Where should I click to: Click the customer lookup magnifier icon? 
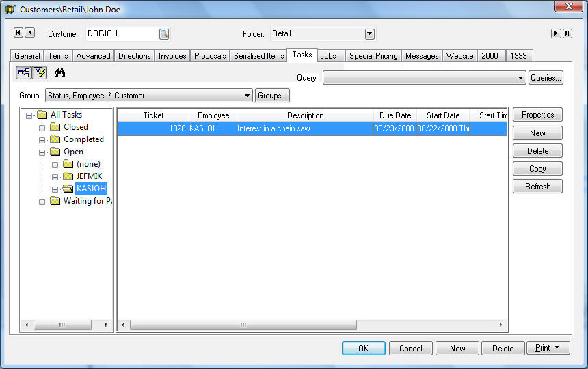pos(164,33)
